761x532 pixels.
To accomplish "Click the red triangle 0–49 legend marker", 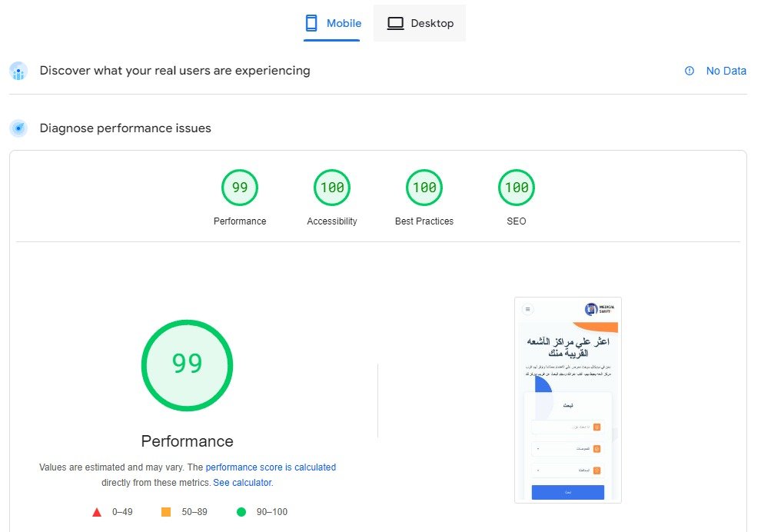I will pos(97,512).
